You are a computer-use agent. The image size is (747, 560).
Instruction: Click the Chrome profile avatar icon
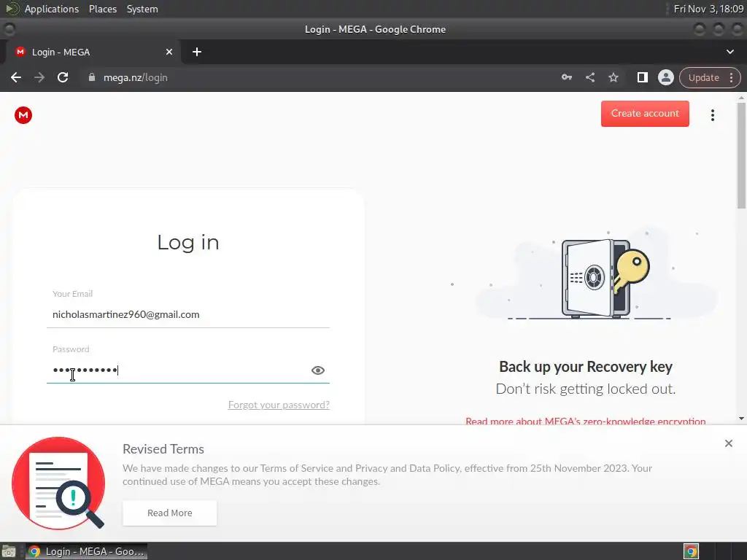[x=665, y=77]
